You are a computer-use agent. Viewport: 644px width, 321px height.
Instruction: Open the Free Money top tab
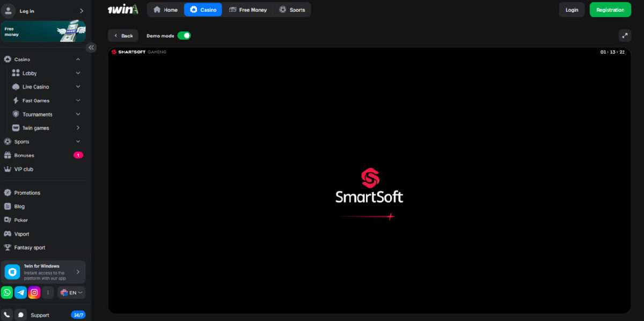[247, 10]
